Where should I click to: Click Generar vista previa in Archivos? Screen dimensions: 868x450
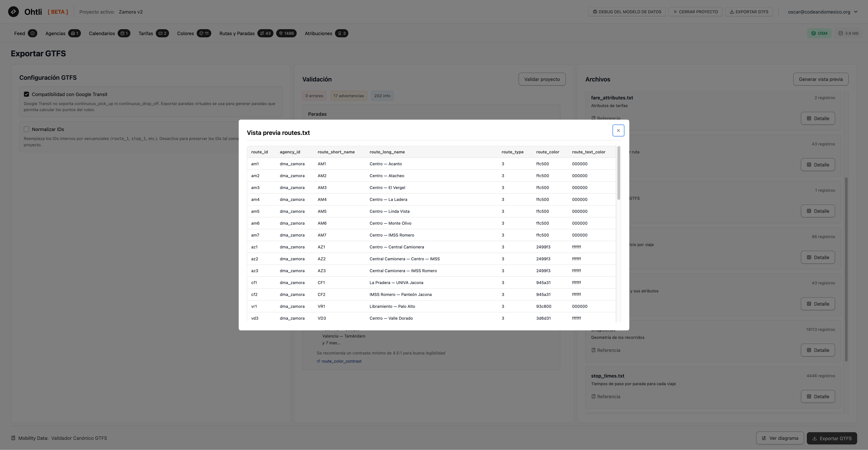pos(821,79)
